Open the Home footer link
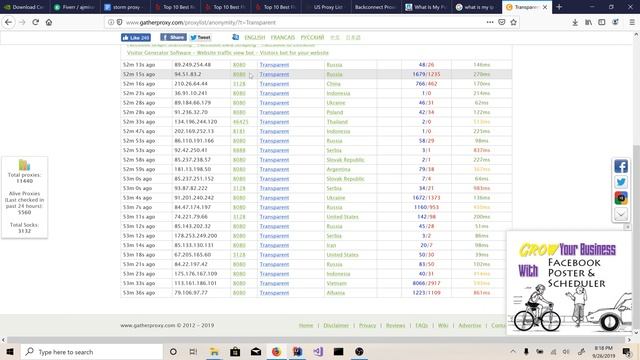The width and height of the screenshot is (640, 360). (306, 325)
